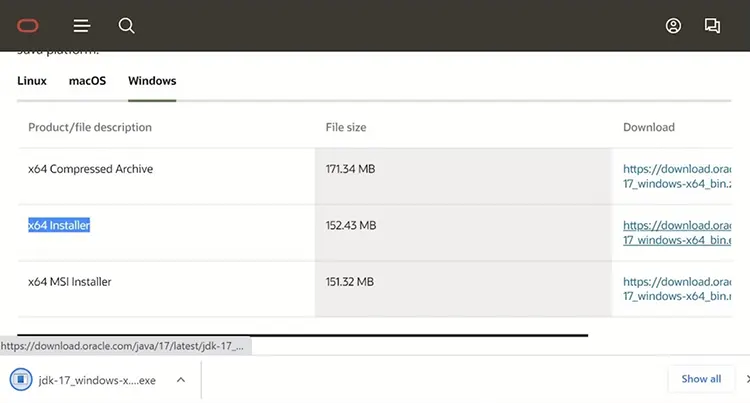Switch to the macOS tab
Screen dimensions: 750x403
pyautogui.click(x=87, y=81)
